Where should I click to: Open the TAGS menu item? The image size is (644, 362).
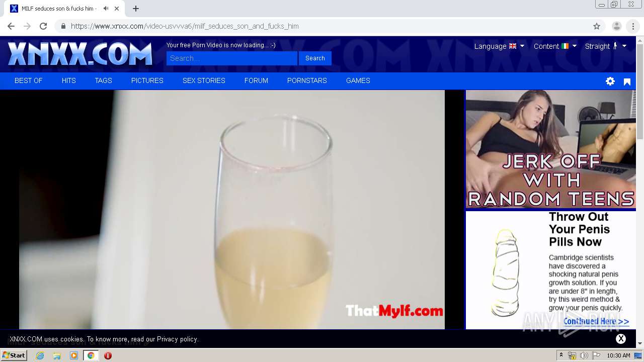coord(104,80)
